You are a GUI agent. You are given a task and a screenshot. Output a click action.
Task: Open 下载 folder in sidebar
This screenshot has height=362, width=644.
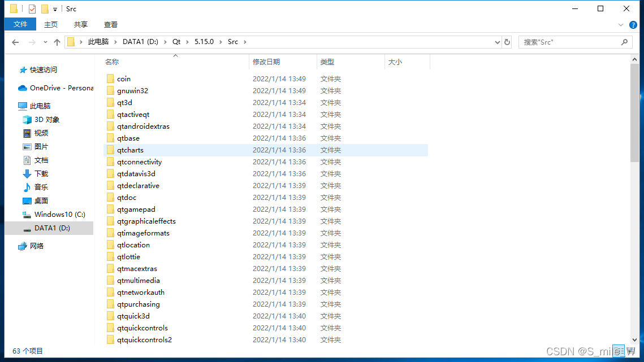pos(35,173)
